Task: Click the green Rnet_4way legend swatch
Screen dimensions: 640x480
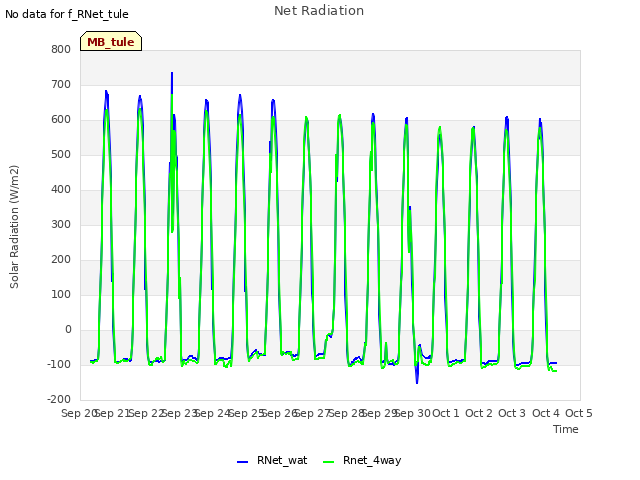Action: pyautogui.click(x=328, y=462)
